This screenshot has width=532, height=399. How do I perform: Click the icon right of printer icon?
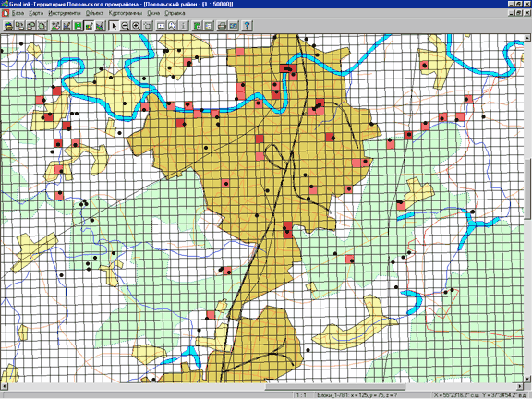tap(234, 26)
